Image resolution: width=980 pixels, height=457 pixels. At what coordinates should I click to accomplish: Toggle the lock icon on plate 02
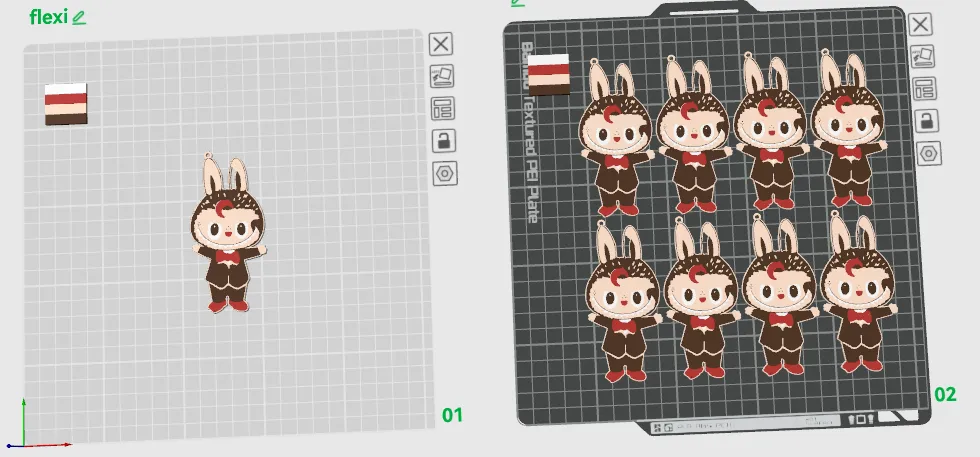click(x=927, y=121)
